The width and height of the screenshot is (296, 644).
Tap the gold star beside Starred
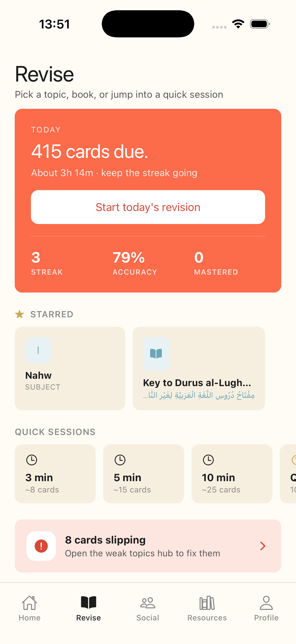tap(19, 314)
